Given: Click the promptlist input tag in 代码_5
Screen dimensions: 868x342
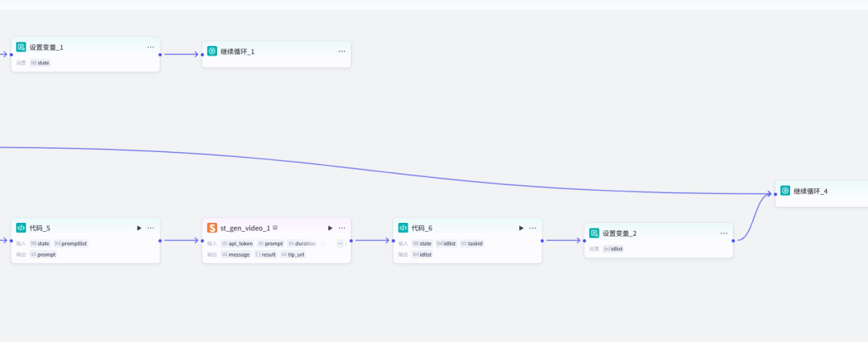Looking at the screenshot, I should [73, 243].
